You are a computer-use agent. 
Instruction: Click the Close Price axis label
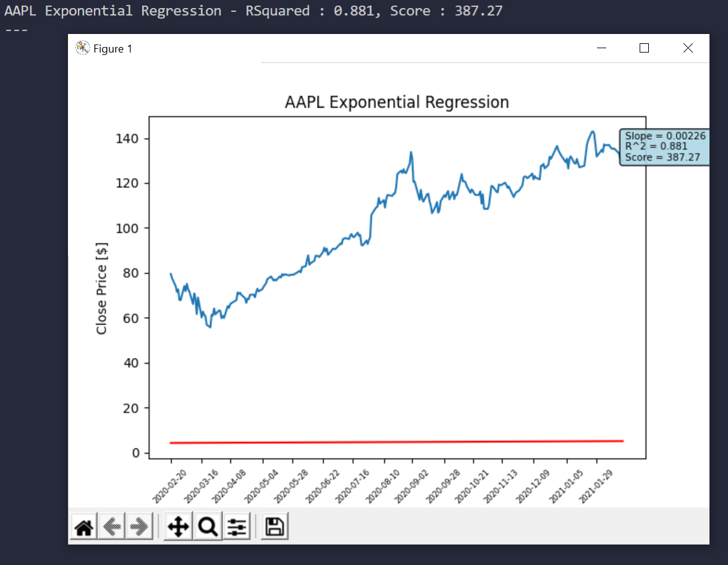click(x=103, y=288)
